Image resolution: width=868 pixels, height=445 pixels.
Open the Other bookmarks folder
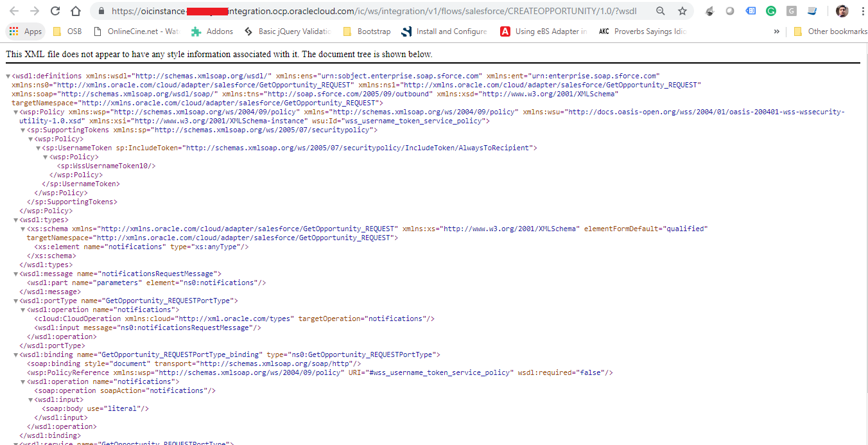point(830,31)
